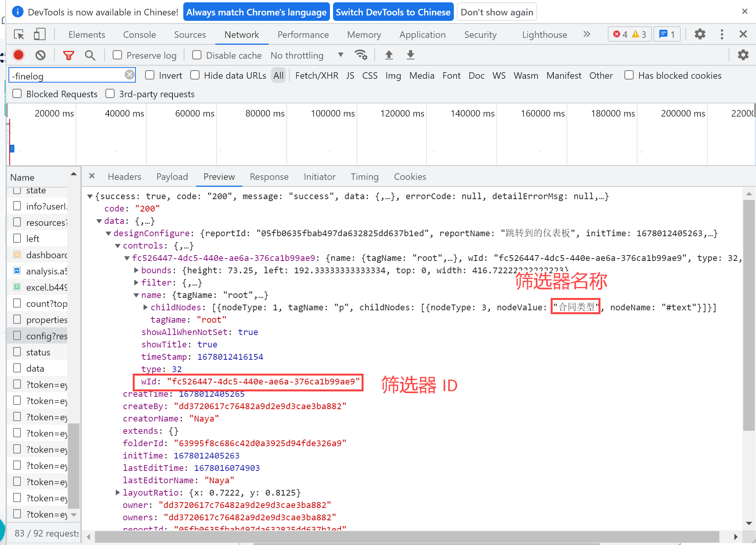Open the No throttling dropdown
The width and height of the screenshot is (756, 545).
(x=307, y=55)
